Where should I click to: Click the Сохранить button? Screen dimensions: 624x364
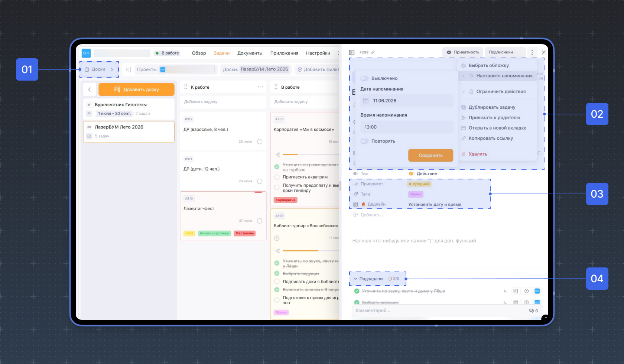[x=430, y=155]
